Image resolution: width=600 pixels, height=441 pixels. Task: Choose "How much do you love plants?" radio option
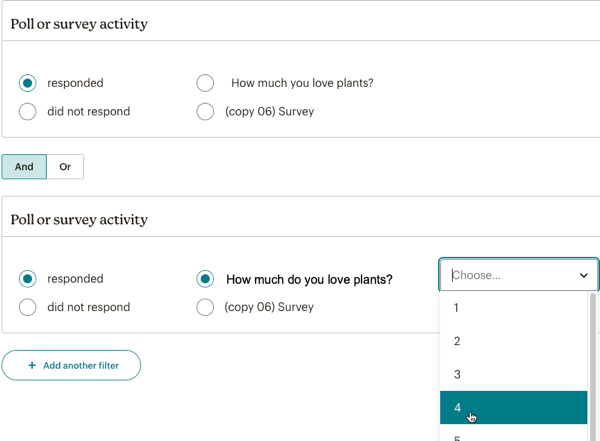coord(205,279)
